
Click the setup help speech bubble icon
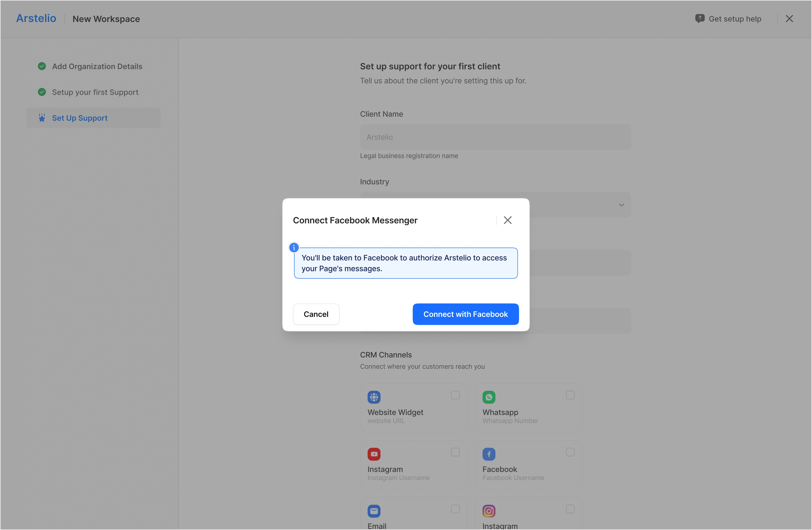pyautogui.click(x=700, y=18)
